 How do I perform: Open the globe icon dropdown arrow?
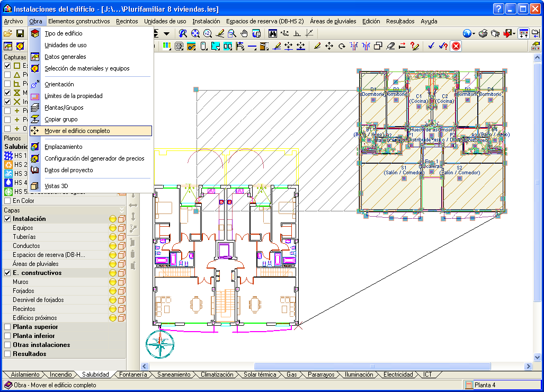(474, 33)
